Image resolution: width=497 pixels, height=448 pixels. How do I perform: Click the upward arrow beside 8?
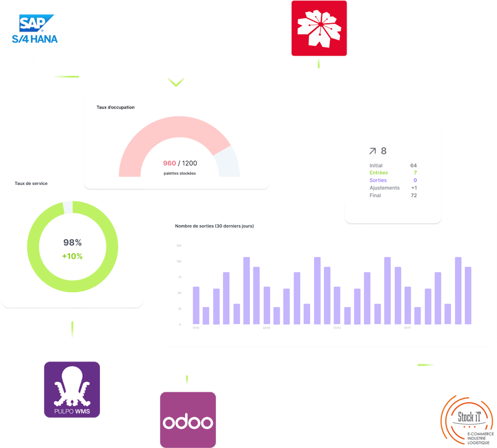pos(372,151)
